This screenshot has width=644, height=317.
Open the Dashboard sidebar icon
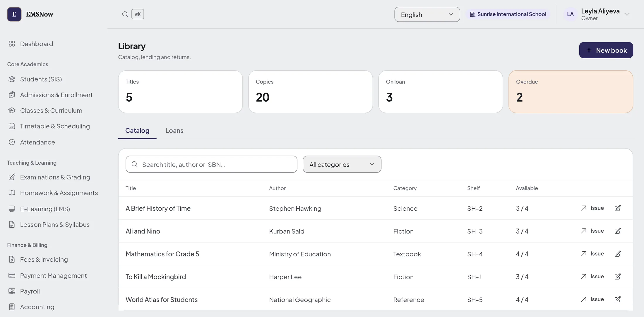coord(12,44)
